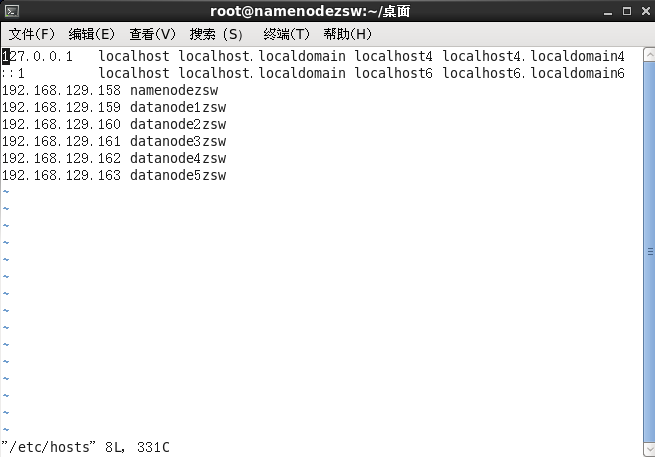This screenshot has height=457, width=655.
Task: Click localhost4.localdomain4 on the first line
Action: [534, 56]
